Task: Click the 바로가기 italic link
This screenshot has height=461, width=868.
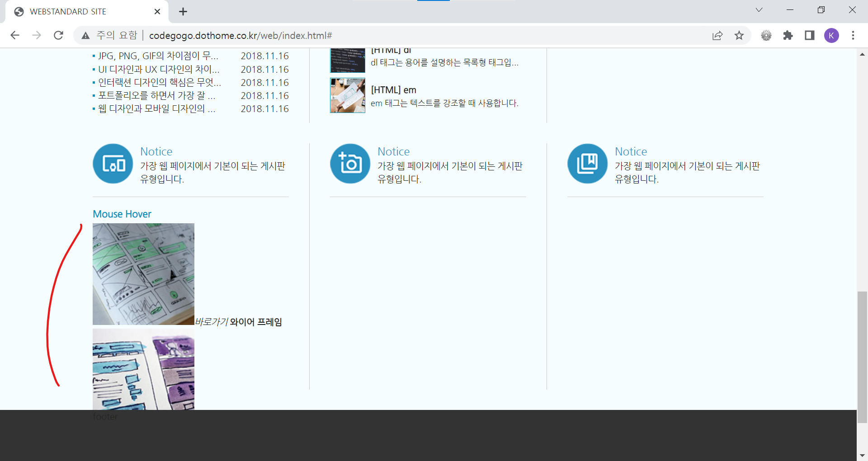Action: click(x=212, y=322)
